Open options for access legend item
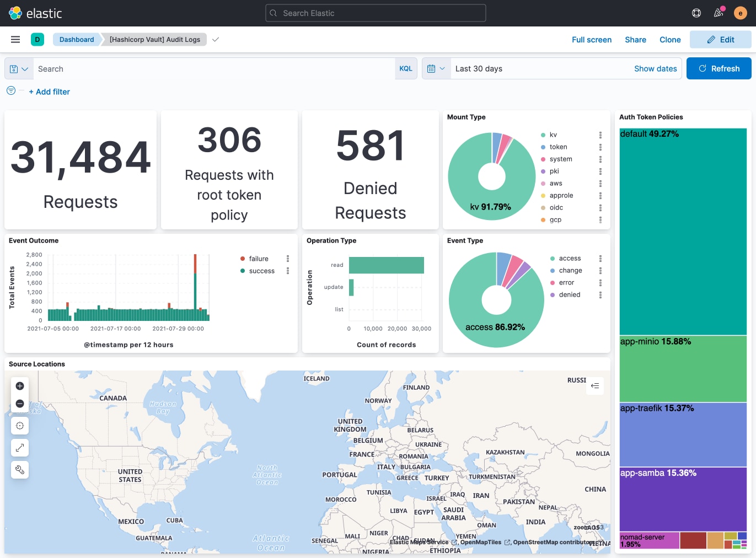 click(x=600, y=259)
